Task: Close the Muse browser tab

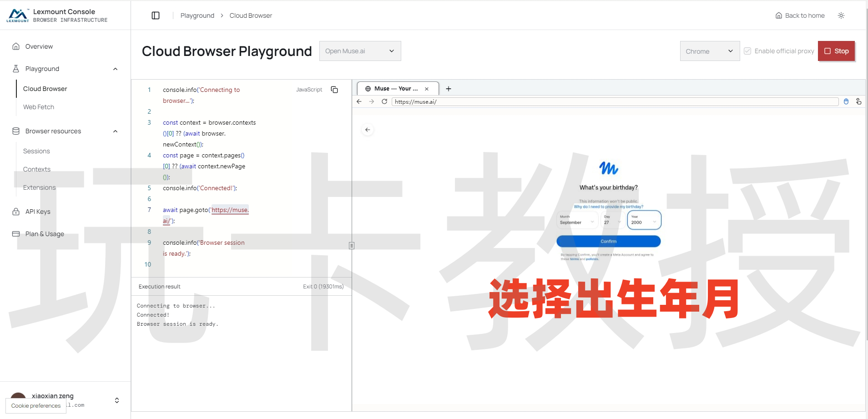Action: pyautogui.click(x=427, y=89)
